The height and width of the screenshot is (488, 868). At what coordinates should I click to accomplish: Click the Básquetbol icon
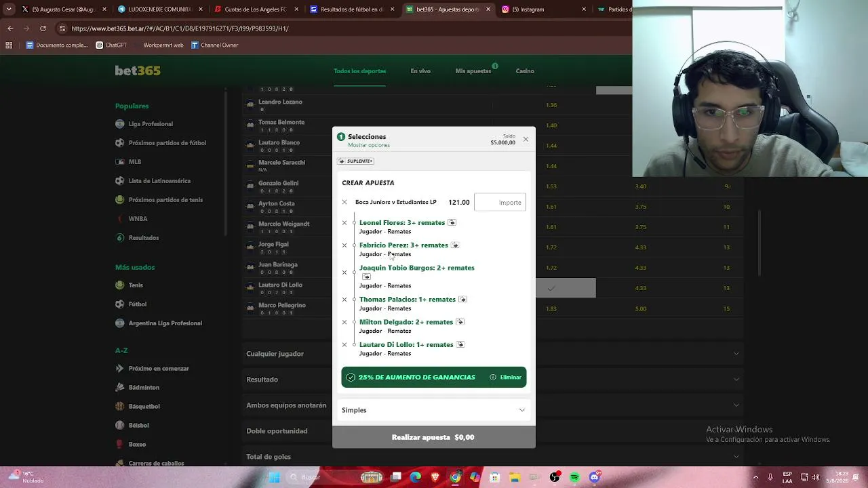pos(120,407)
